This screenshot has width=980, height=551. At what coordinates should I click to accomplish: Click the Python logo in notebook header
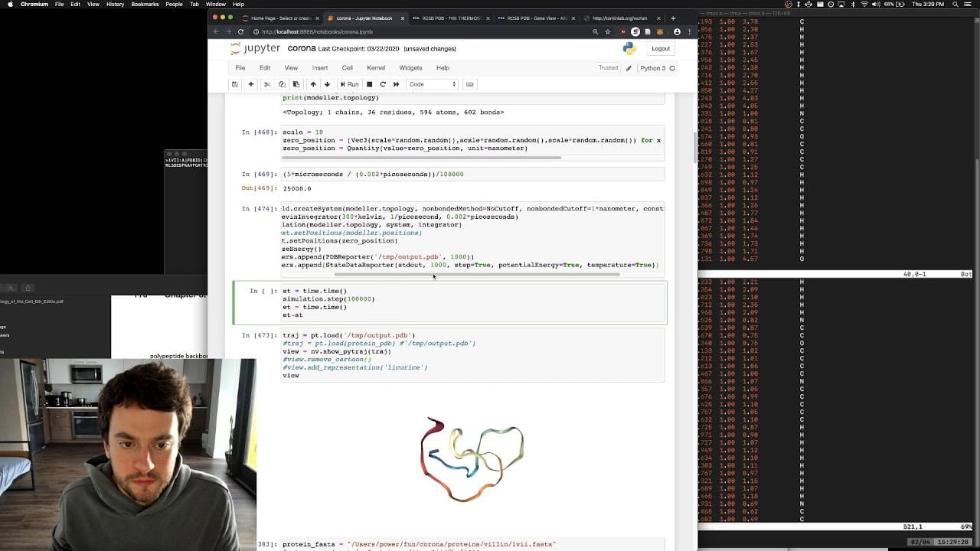click(x=629, y=48)
